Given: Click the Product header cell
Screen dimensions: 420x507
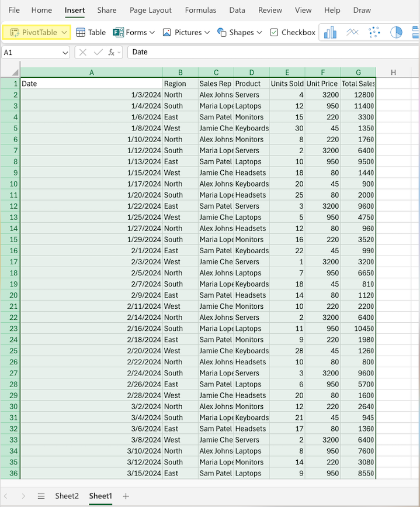Looking at the screenshot, I should (x=251, y=84).
